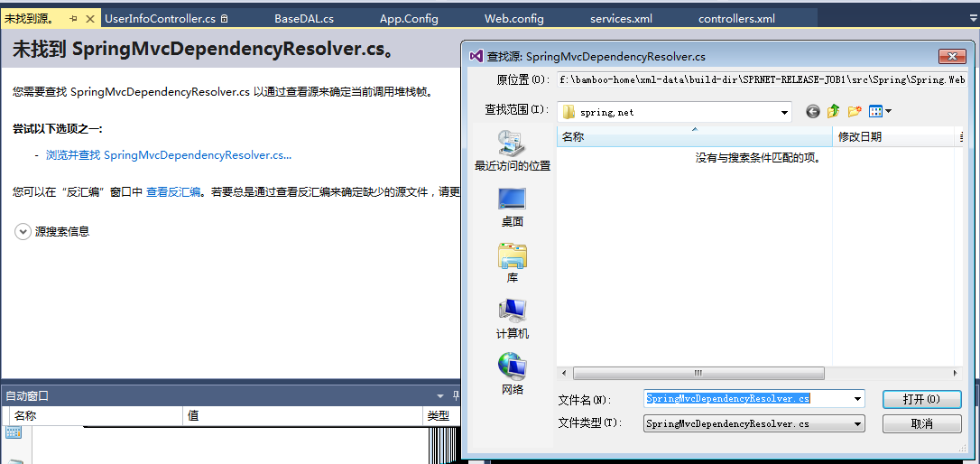Click 查看反汇编 link
This screenshot has width=980, height=464.
pos(173,192)
